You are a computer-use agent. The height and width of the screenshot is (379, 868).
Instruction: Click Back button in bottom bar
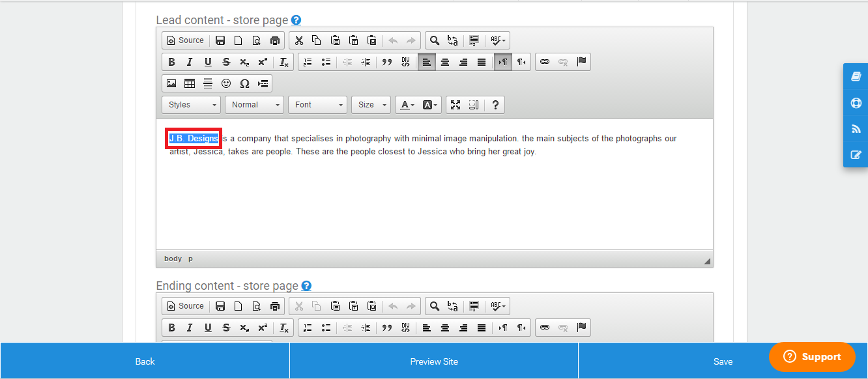(145, 361)
